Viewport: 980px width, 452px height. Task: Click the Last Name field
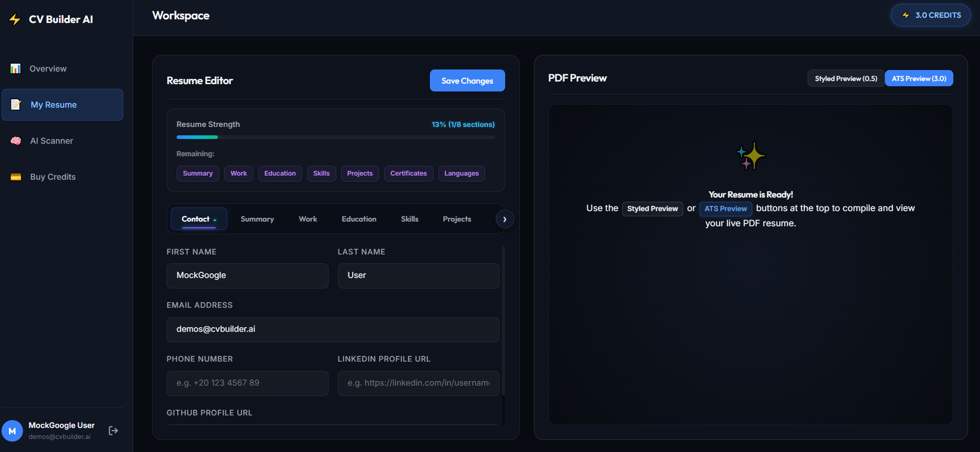pos(418,275)
